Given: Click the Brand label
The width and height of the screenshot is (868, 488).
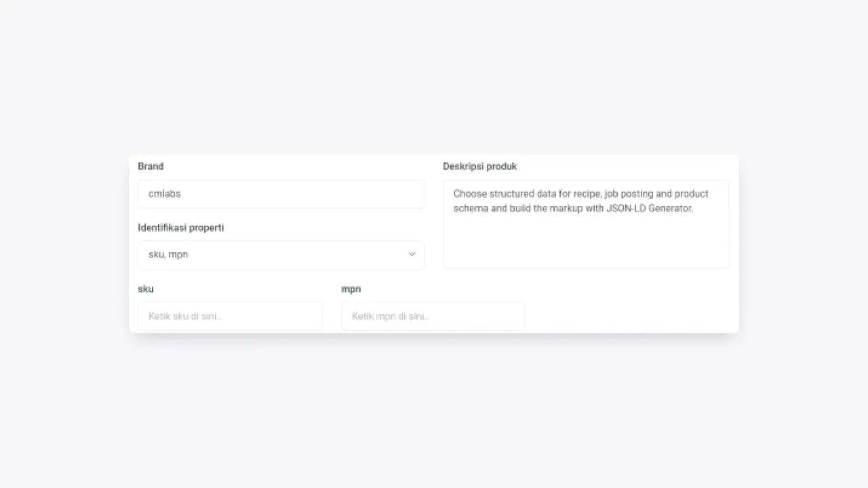Looking at the screenshot, I should pyautogui.click(x=151, y=166).
